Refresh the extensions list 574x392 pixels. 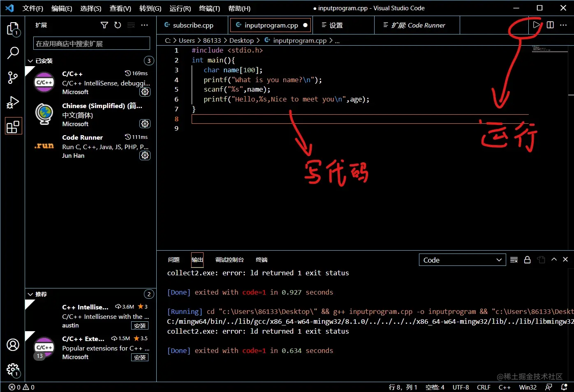click(x=118, y=25)
